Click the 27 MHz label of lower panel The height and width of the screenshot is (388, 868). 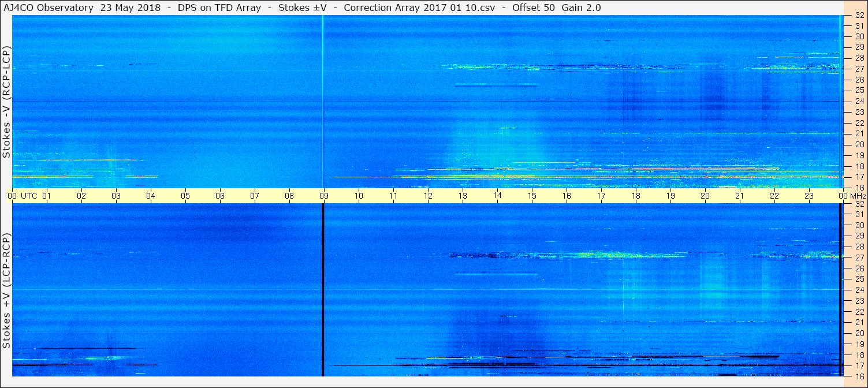pos(859,258)
